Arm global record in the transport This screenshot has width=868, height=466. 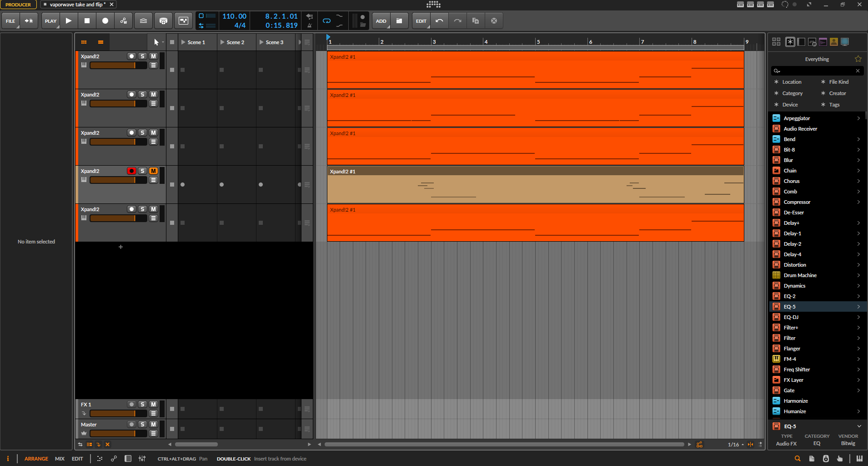(x=105, y=21)
